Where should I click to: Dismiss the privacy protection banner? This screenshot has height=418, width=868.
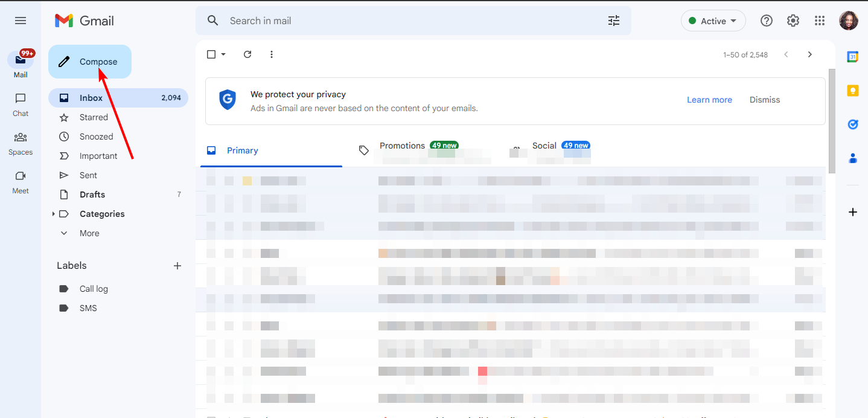coord(764,99)
